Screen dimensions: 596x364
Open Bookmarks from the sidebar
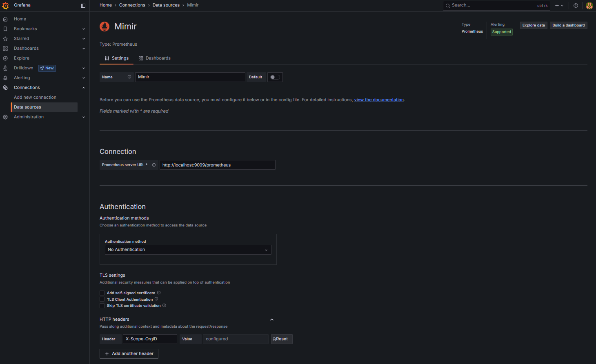[24, 29]
